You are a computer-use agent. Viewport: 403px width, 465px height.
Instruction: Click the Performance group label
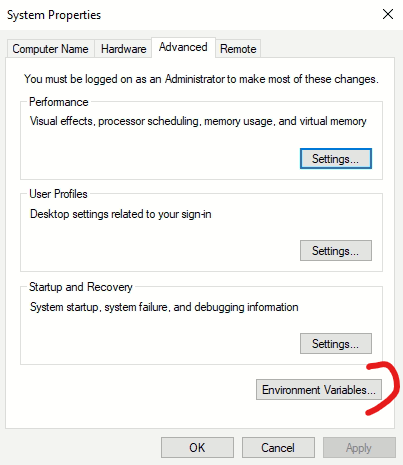59,102
